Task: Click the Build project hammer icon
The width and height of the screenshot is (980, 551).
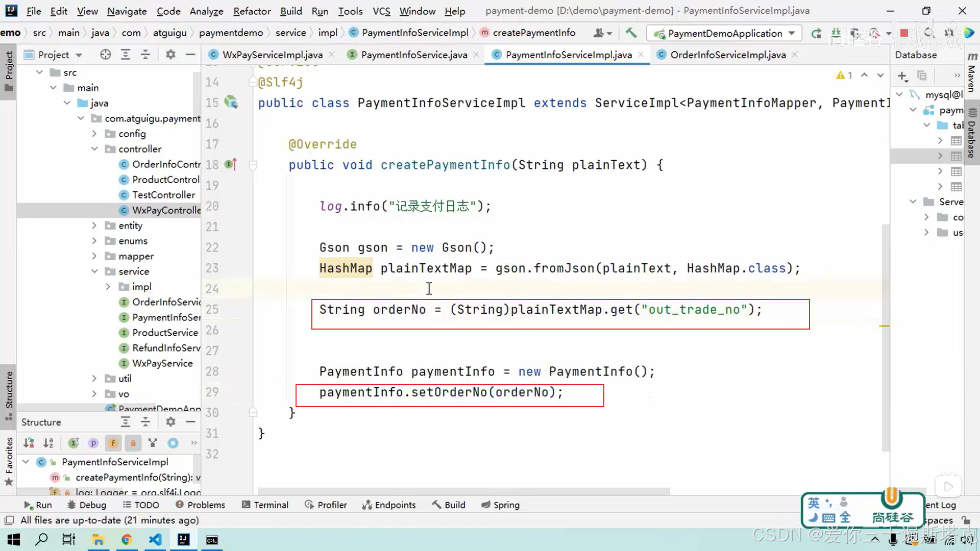Action: pyautogui.click(x=631, y=33)
